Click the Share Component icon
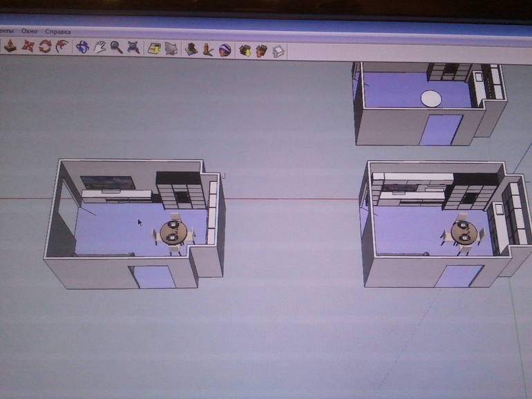 click(278, 51)
